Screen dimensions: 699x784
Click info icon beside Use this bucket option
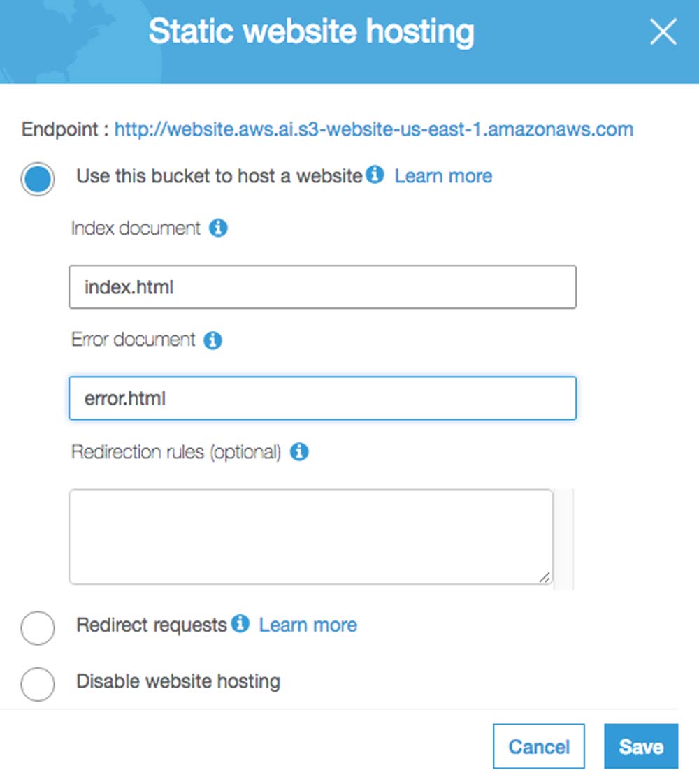click(x=375, y=175)
